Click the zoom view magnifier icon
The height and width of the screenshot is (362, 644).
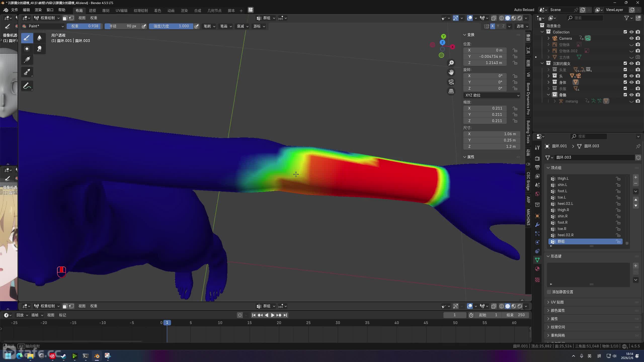point(451,63)
